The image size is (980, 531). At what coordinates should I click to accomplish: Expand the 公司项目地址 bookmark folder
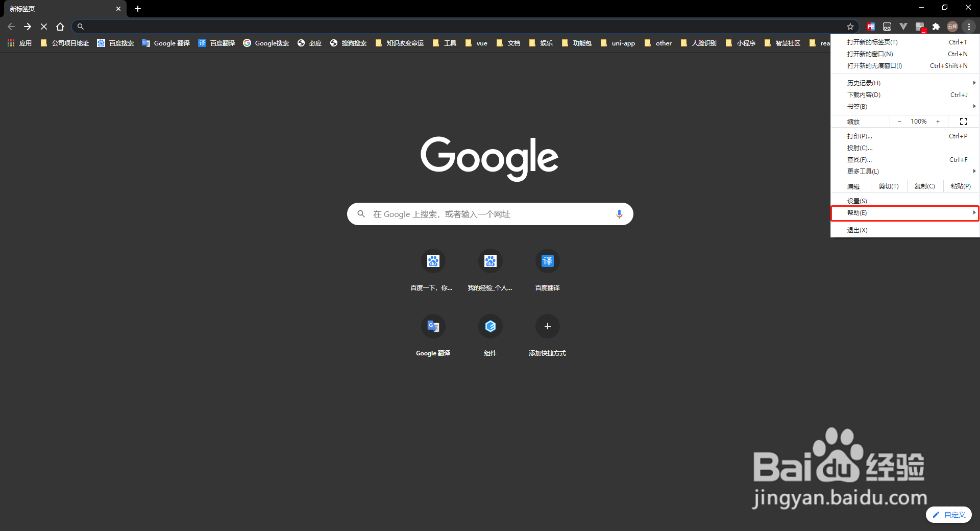(x=64, y=43)
